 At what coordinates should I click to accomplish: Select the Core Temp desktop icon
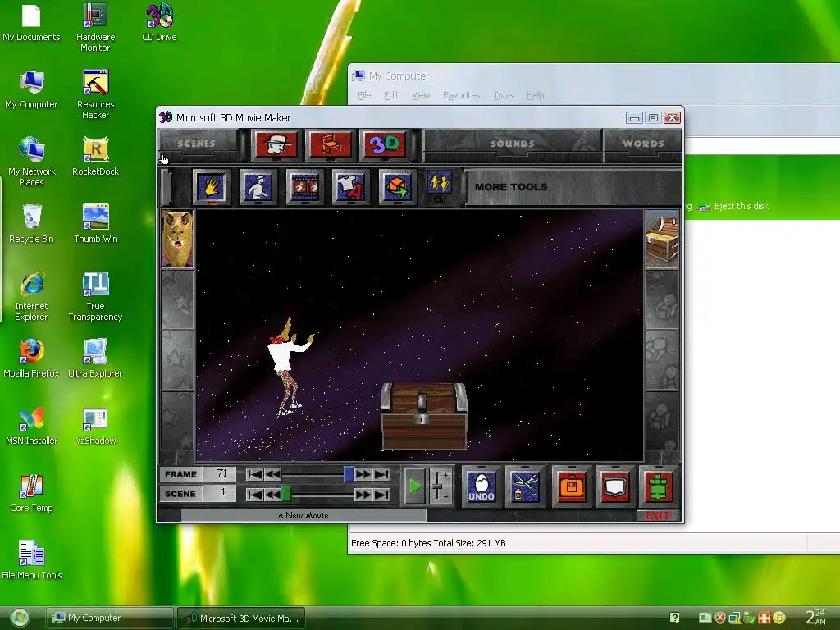pos(32,493)
